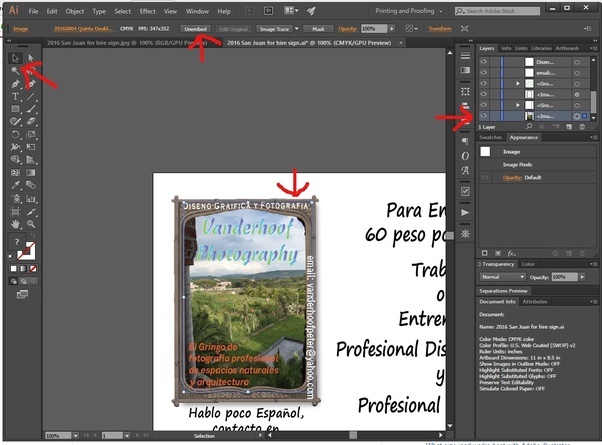Image resolution: width=602 pixels, height=445 pixels.
Task: Open the Window menu
Action: 197,11
